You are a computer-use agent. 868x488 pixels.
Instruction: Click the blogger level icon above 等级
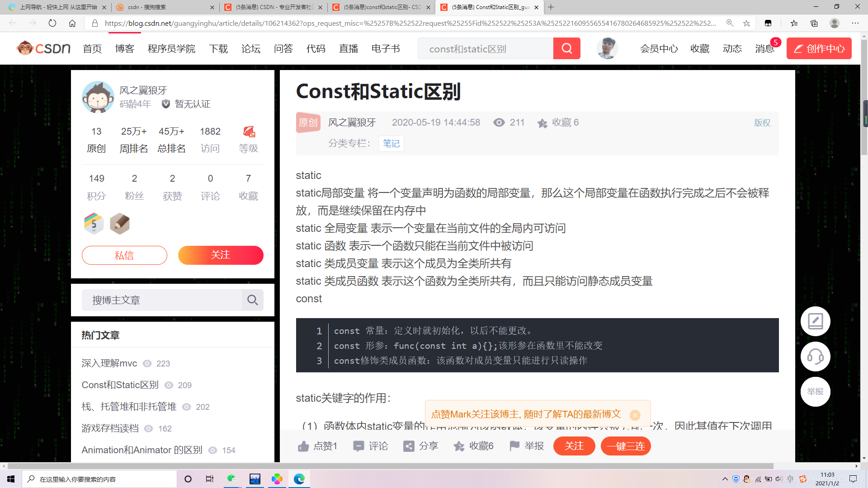pos(249,131)
